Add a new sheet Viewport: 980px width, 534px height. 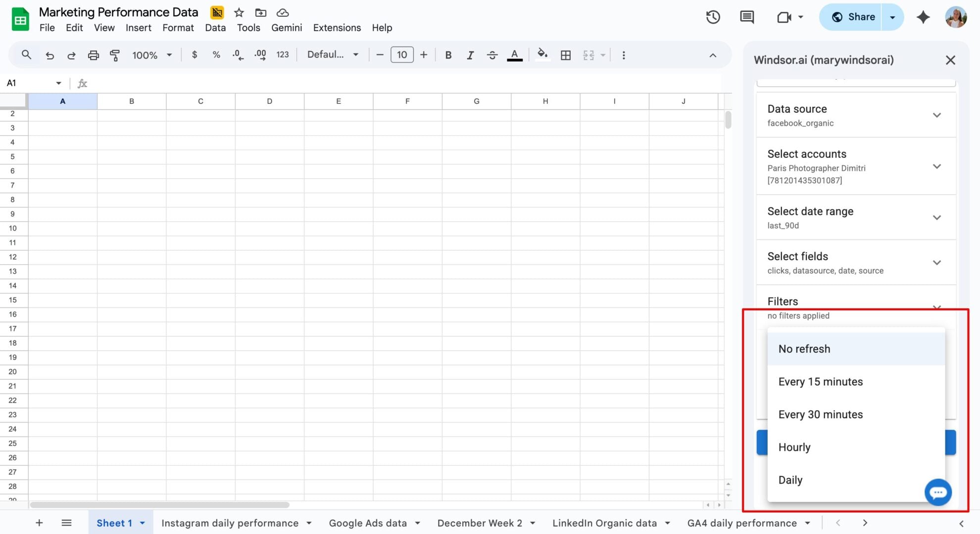tap(39, 523)
